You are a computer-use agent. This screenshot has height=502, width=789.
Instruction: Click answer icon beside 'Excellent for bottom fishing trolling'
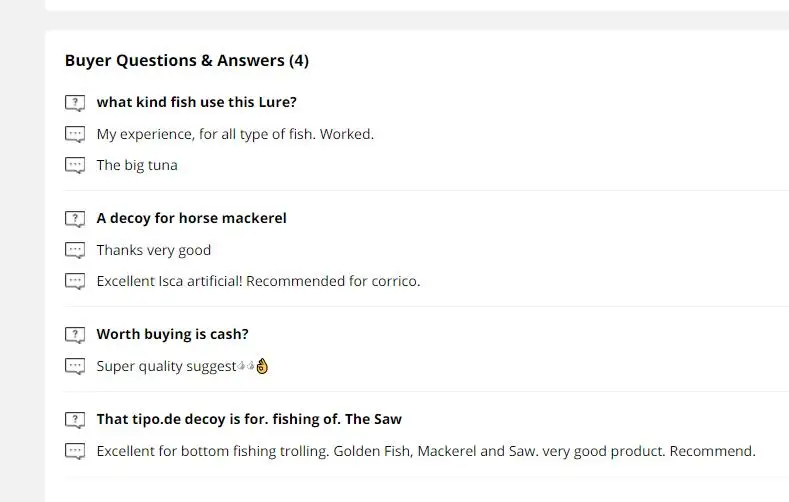point(75,451)
